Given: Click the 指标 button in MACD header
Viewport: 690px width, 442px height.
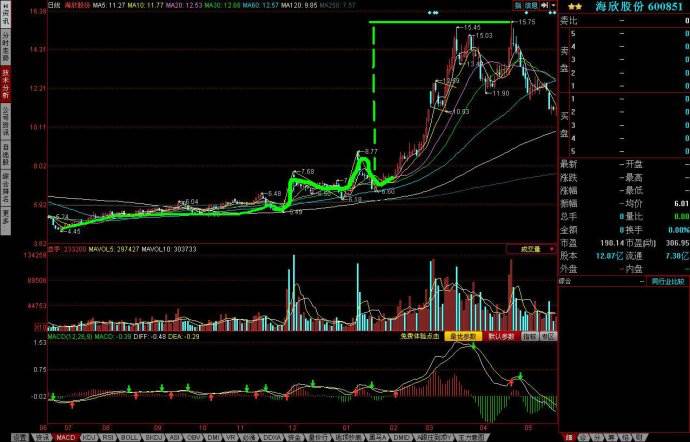Looking at the screenshot, I should pyautogui.click(x=529, y=336).
